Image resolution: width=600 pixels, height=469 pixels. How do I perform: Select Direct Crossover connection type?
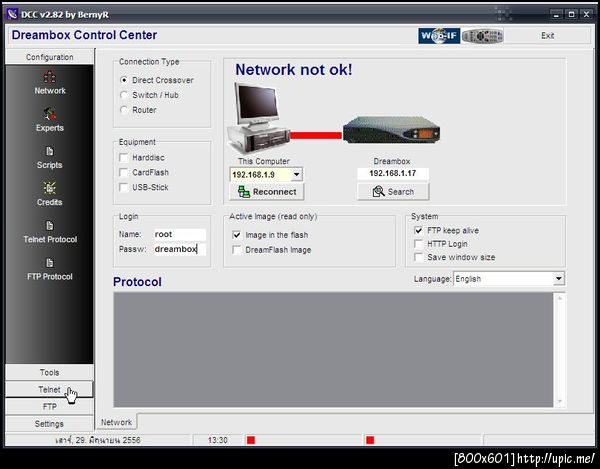tap(124, 80)
